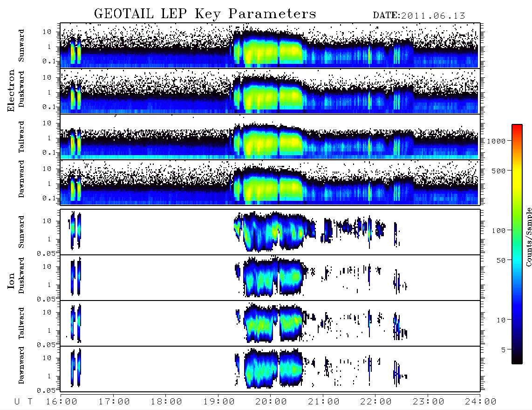The image size is (532, 410).
Task: Select the Electron Dawnward panel label
Action: point(21,179)
